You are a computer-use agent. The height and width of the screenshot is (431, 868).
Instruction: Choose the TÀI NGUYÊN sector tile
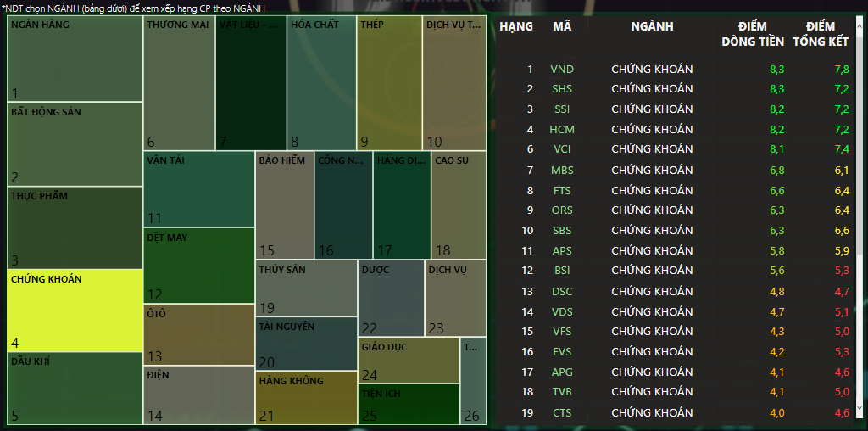click(x=306, y=344)
